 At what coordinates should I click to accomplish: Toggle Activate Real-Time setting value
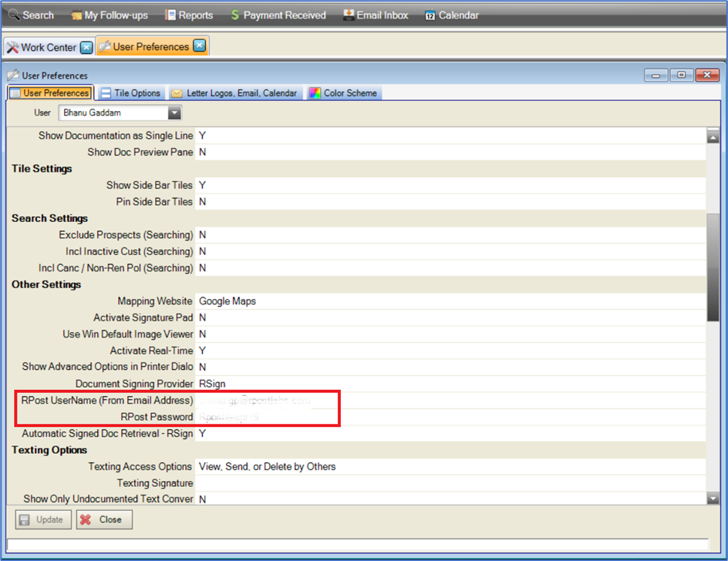(x=202, y=351)
